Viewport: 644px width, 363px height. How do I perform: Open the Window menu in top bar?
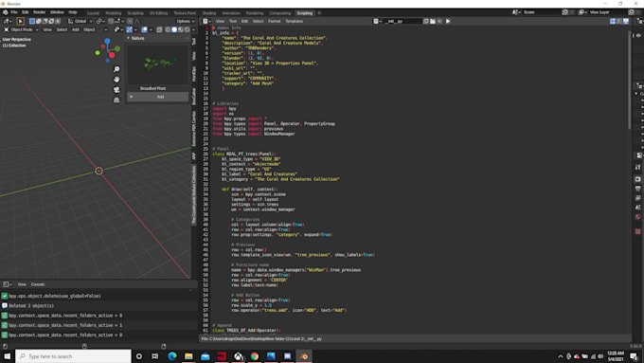[x=57, y=12]
